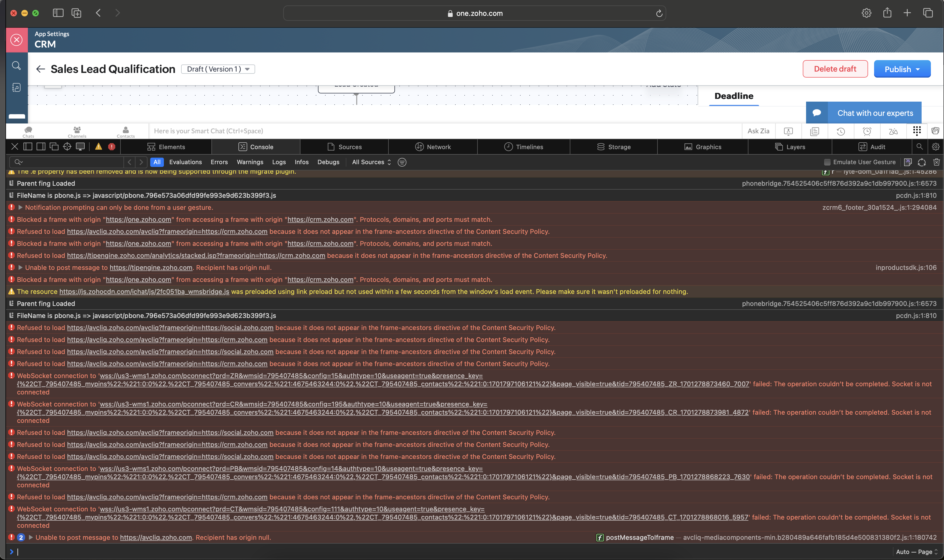Click the Delete draft button
944x560 pixels.
click(835, 69)
